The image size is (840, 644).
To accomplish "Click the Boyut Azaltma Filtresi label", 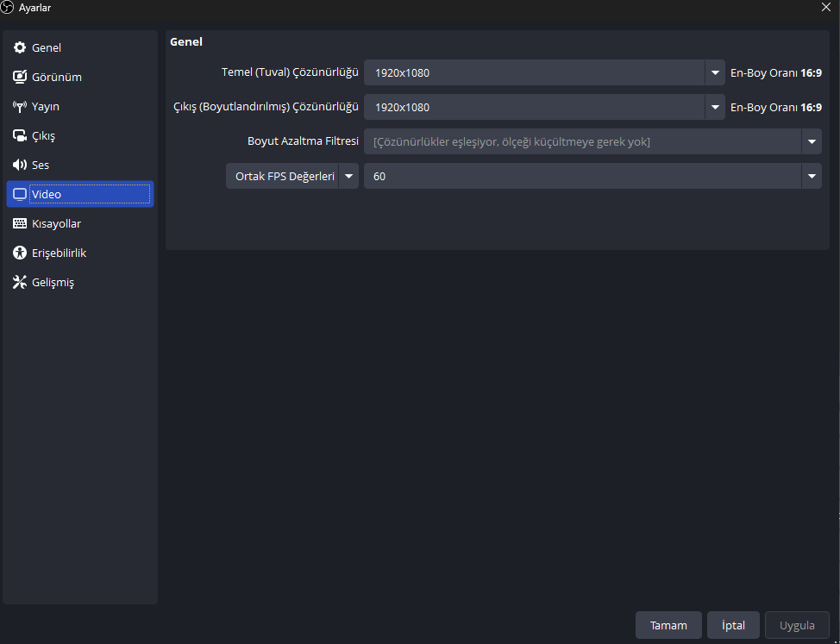I will coord(303,141).
